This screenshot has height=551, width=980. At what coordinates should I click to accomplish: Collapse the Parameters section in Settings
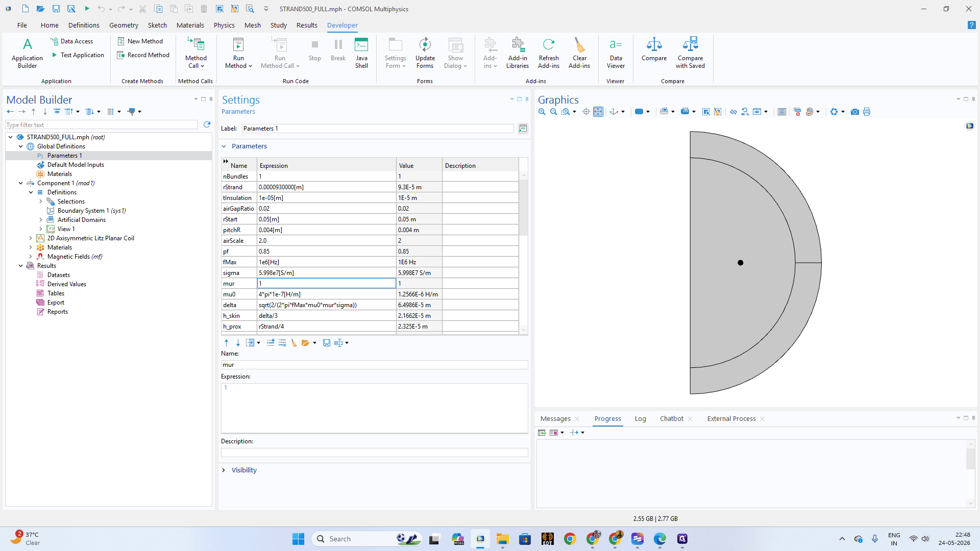224,146
